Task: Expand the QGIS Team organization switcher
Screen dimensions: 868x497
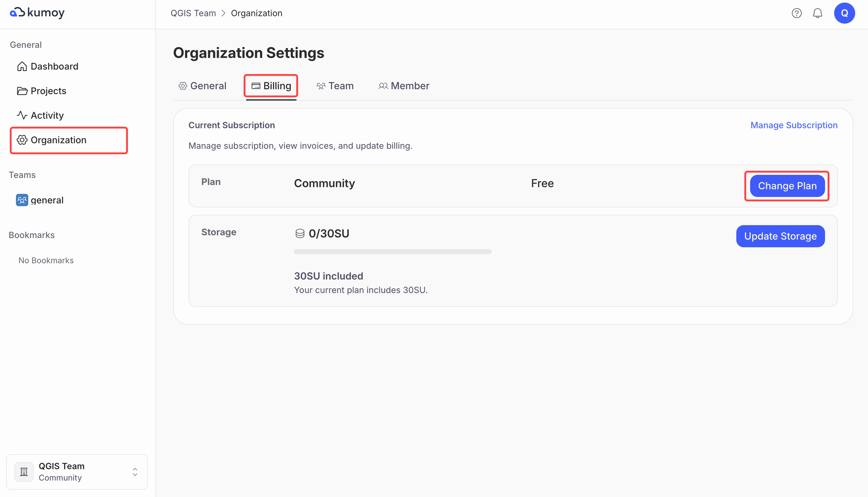Action: pyautogui.click(x=135, y=472)
